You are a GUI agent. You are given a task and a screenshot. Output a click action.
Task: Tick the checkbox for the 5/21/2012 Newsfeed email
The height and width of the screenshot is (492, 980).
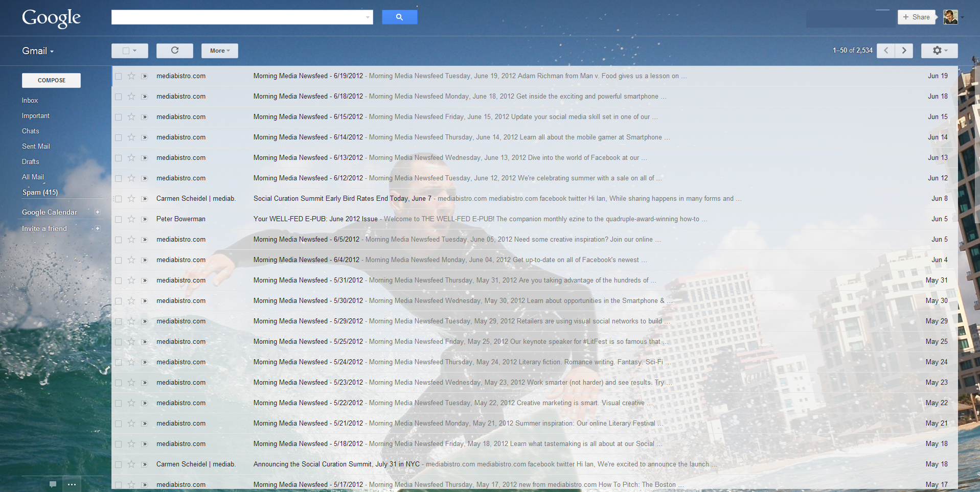(x=118, y=424)
